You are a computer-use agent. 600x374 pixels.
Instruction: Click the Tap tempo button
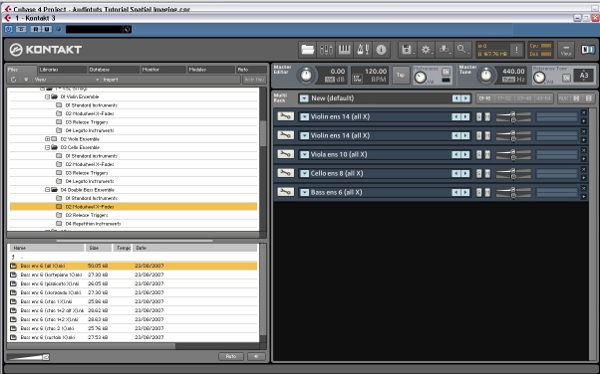(x=400, y=75)
